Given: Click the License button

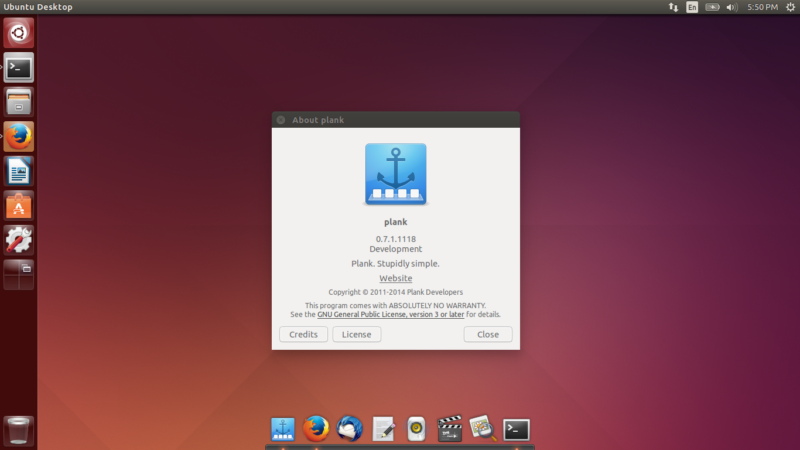Looking at the screenshot, I should (x=357, y=334).
